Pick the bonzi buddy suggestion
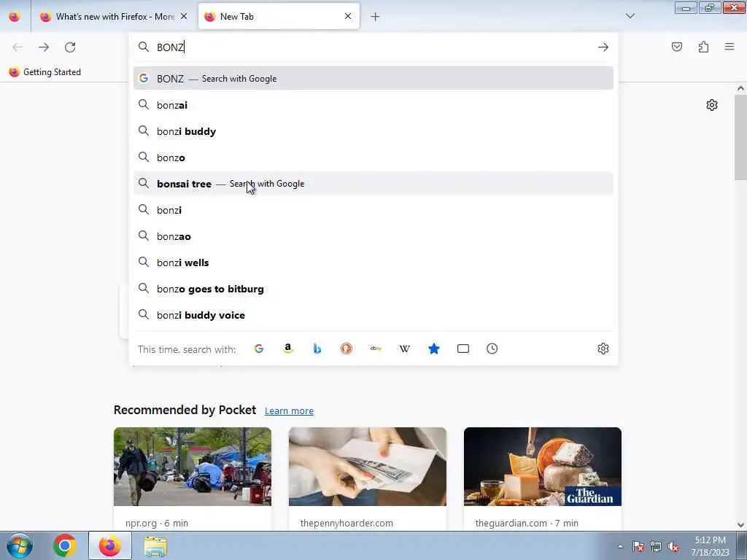747x560 pixels. pyautogui.click(x=373, y=131)
